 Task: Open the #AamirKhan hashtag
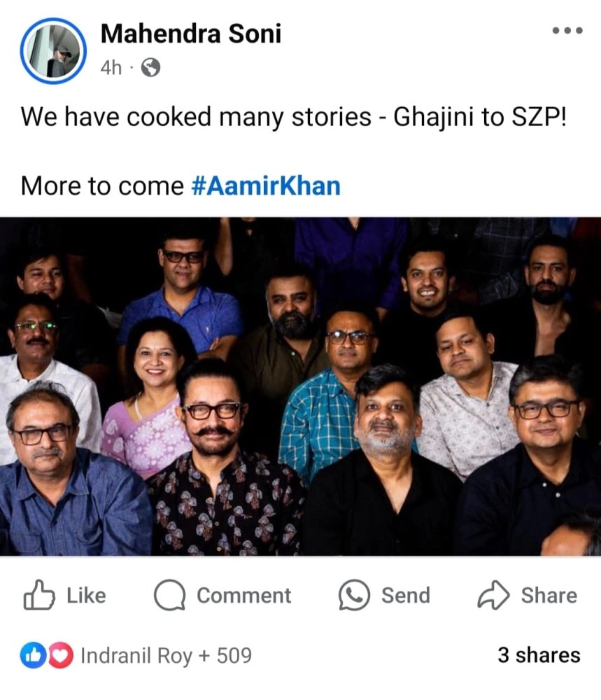(x=265, y=186)
